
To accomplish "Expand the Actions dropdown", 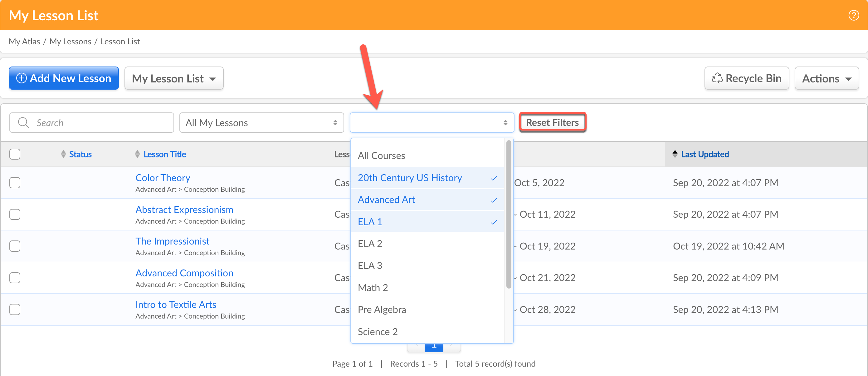I will click(x=826, y=78).
